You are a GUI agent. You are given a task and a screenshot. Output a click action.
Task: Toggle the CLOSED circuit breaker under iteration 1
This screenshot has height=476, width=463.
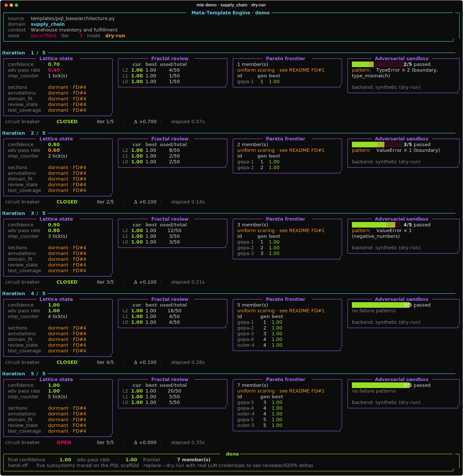coord(67,121)
